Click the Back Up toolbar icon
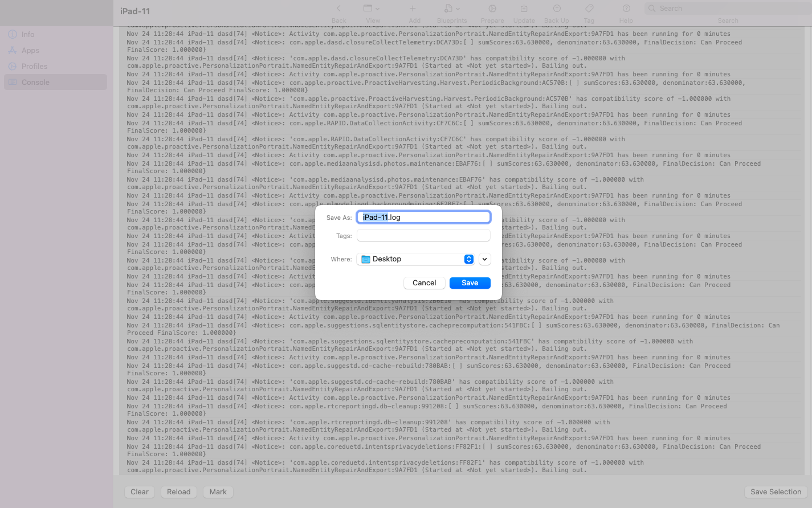This screenshot has height=508, width=812. tap(557, 9)
